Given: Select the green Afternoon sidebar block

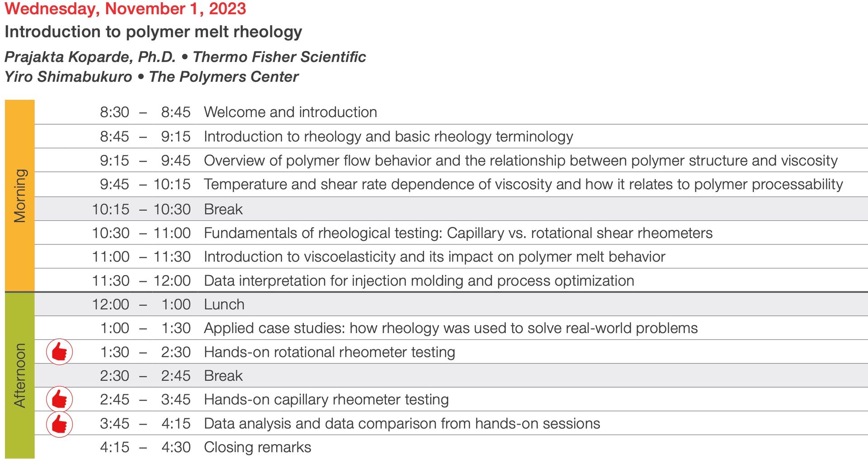Looking at the screenshot, I should [19, 375].
